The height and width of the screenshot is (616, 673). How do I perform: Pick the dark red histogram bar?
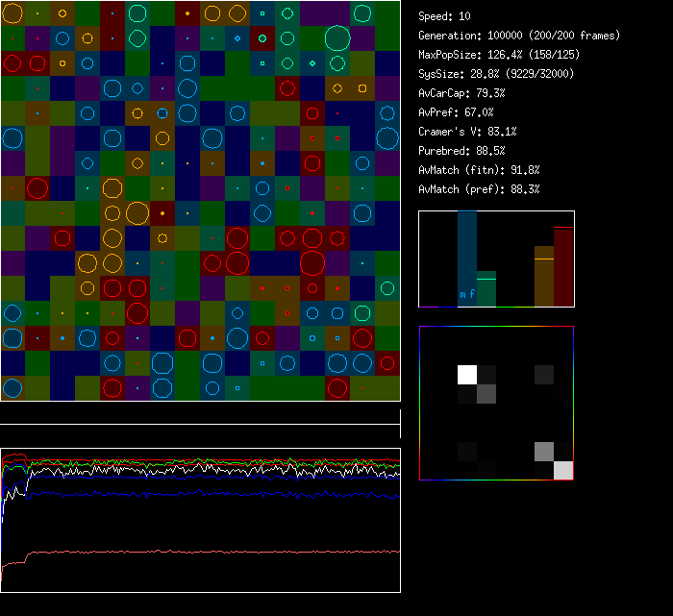pyautogui.click(x=563, y=266)
